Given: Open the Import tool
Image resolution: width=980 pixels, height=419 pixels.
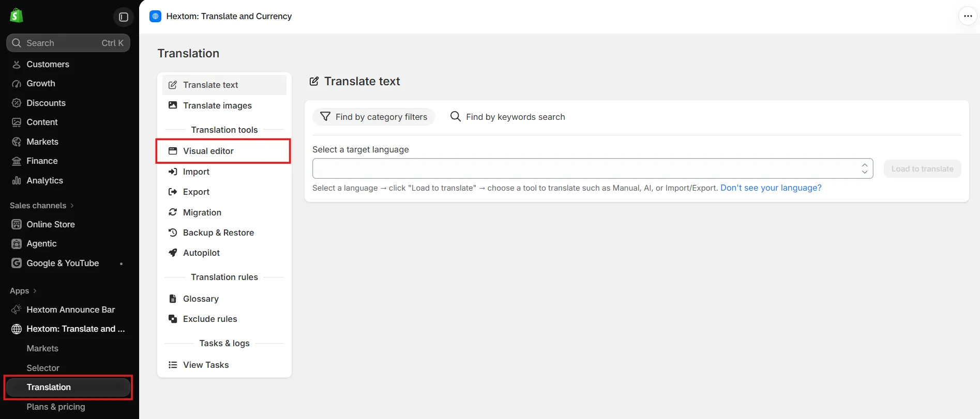Looking at the screenshot, I should [x=224, y=172].
